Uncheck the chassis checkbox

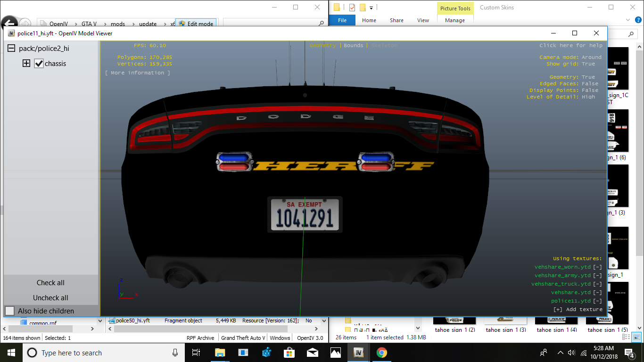pyautogui.click(x=39, y=64)
